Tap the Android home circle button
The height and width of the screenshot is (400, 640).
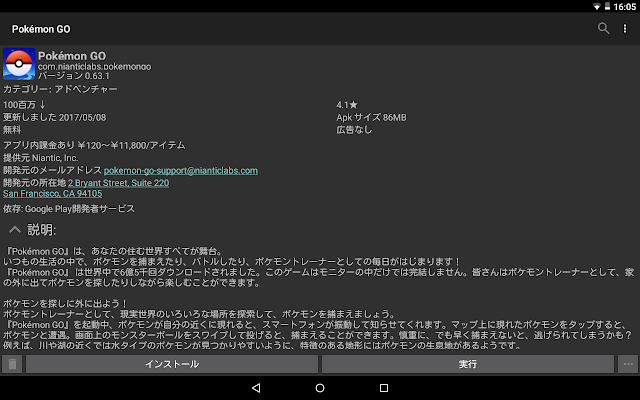click(x=320, y=388)
